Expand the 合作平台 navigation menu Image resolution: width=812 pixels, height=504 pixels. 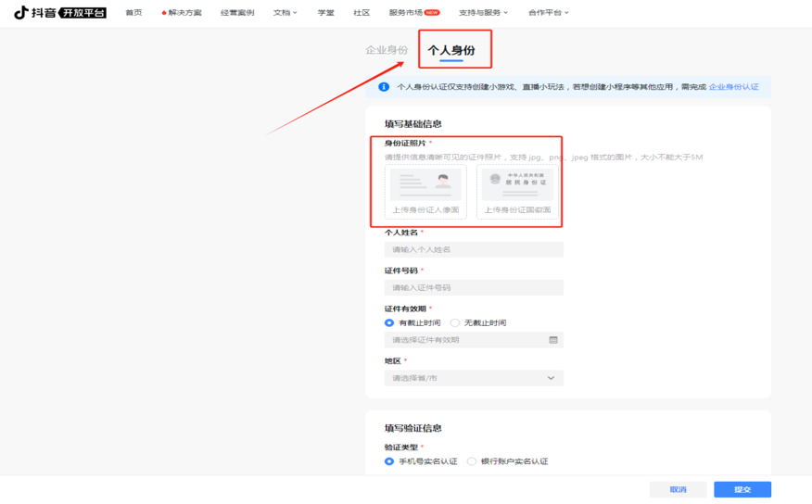coord(548,13)
